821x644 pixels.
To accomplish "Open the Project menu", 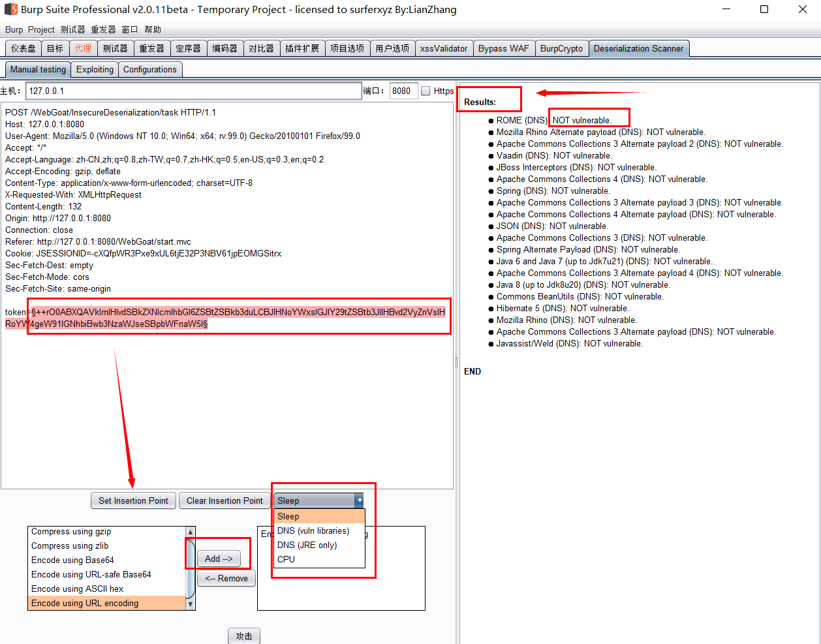I will [x=41, y=30].
